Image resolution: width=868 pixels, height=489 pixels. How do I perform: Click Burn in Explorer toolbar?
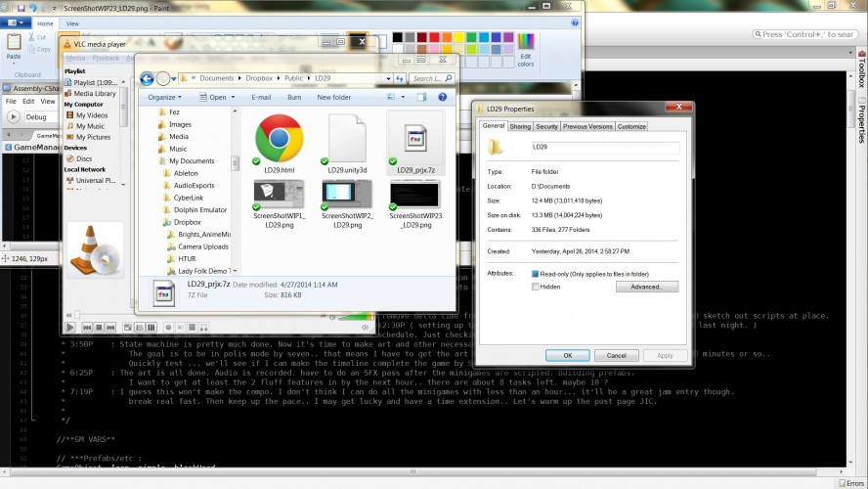click(294, 97)
